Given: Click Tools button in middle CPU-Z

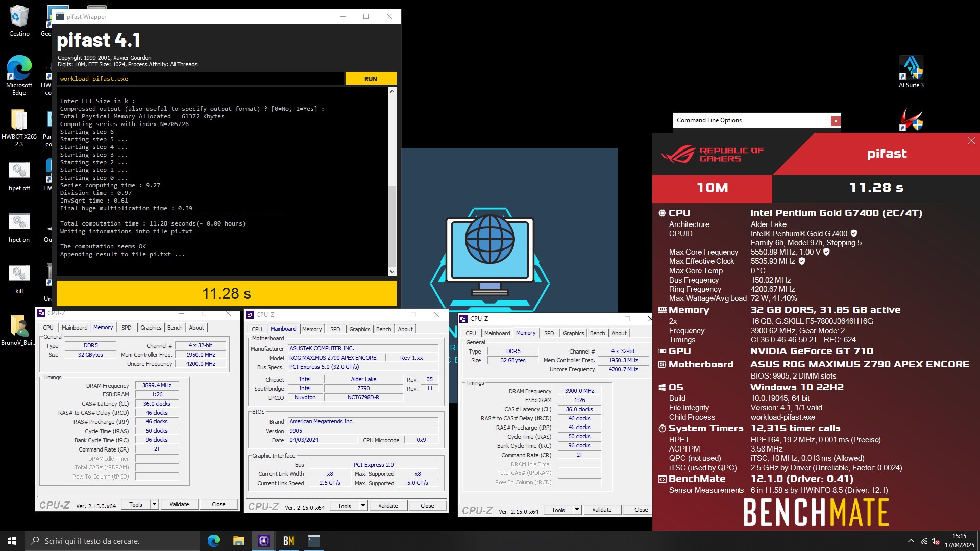Looking at the screenshot, I should [x=345, y=506].
